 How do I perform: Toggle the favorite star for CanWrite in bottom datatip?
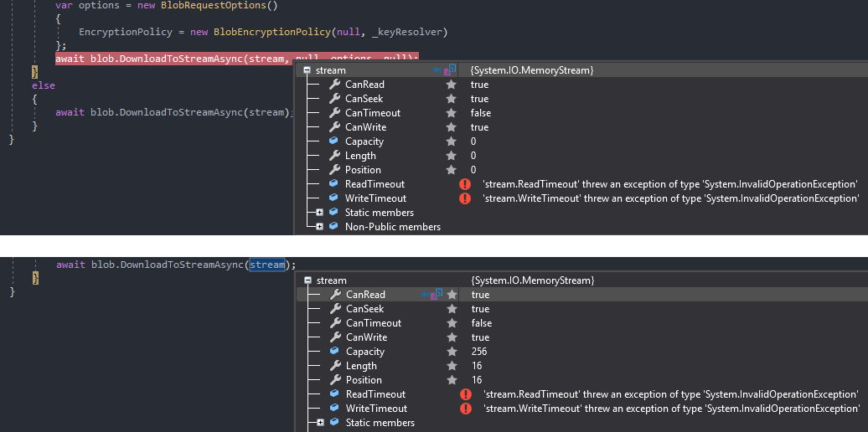pyautogui.click(x=452, y=337)
